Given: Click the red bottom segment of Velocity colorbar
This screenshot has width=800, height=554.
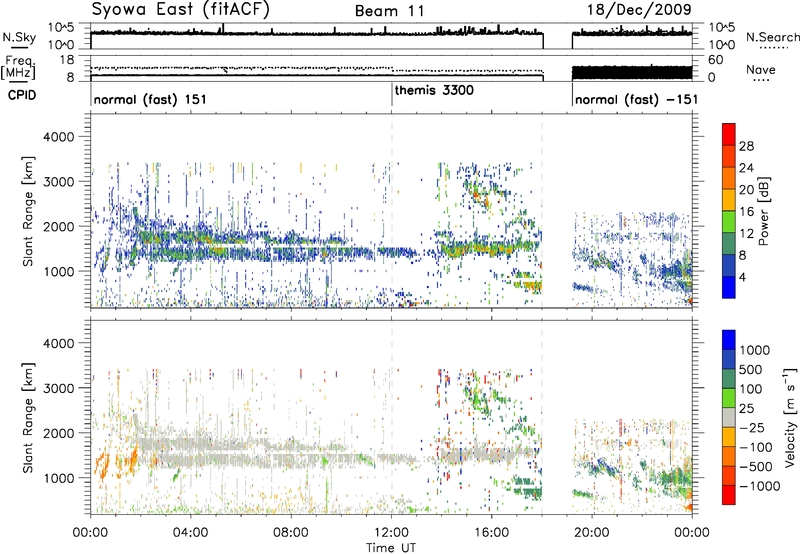Looking at the screenshot, I should pos(729,495).
